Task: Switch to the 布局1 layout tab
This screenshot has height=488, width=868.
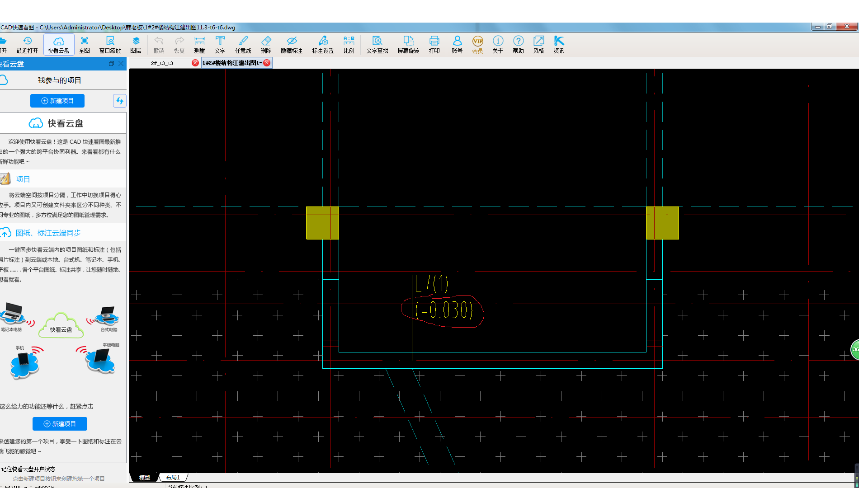Action: pos(173,477)
